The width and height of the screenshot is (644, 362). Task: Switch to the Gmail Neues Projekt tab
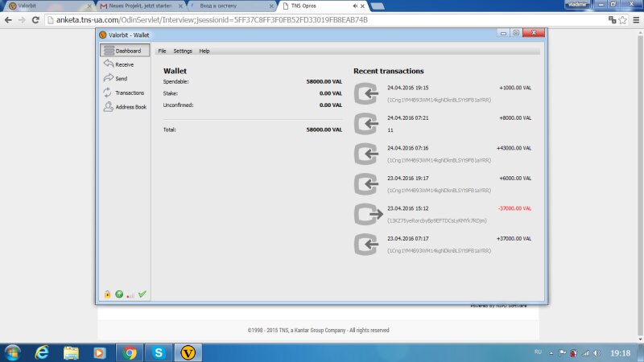point(133,6)
